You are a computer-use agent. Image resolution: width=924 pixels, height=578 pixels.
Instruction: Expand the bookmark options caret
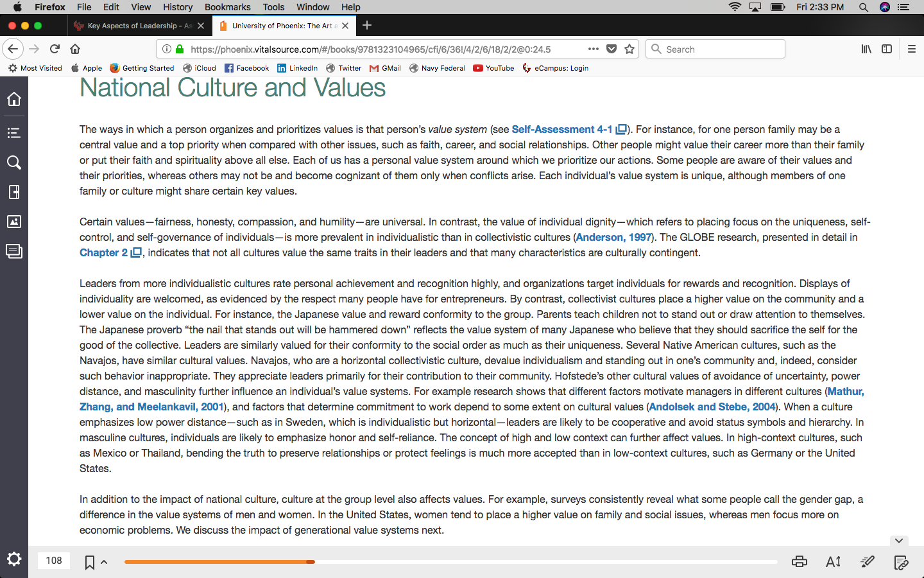104,563
